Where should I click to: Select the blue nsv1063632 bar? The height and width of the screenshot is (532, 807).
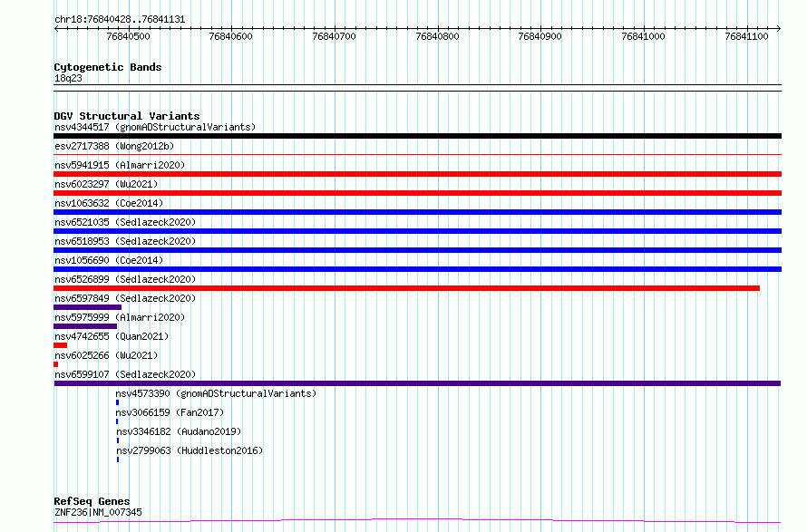tap(417, 212)
